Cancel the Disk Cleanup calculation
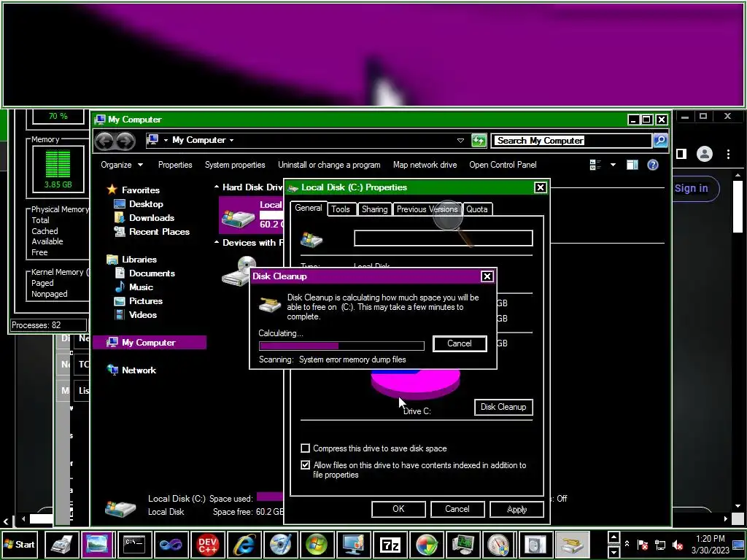Image resolution: width=747 pixels, height=560 pixels. point(460,343)
